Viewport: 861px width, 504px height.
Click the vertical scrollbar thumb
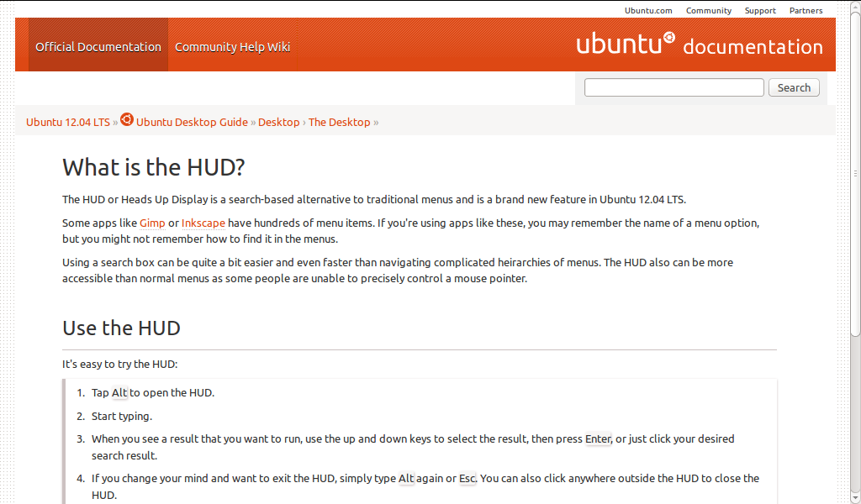tap(855, 175)
